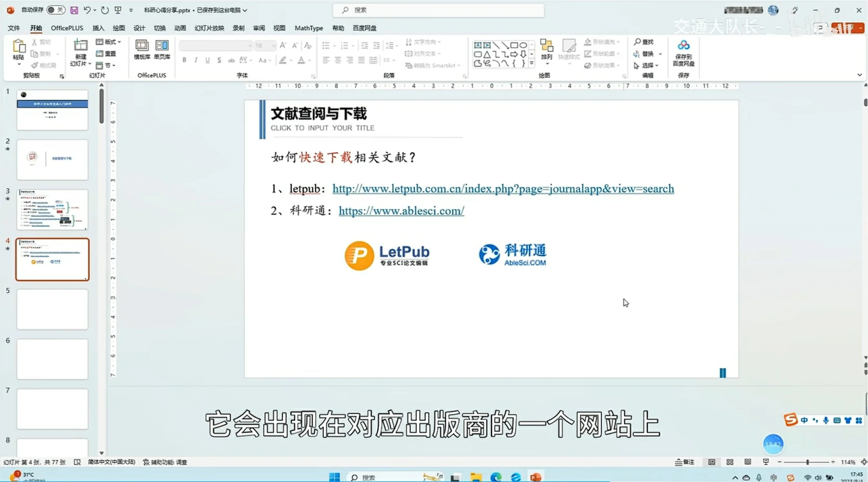This screenshot has height=482, width=868.
Task: Toggle the Notes (备注) pane in status bar
Action: [x=685, y=462]
